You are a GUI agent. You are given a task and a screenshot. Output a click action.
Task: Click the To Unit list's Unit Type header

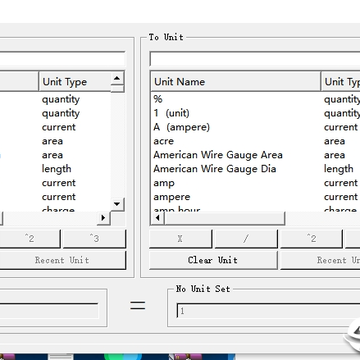point(340,82)
